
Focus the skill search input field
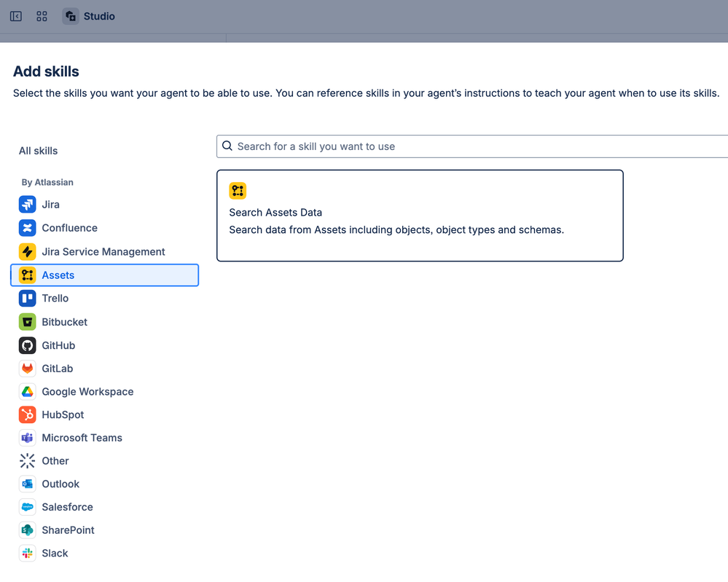click(472, 146)
